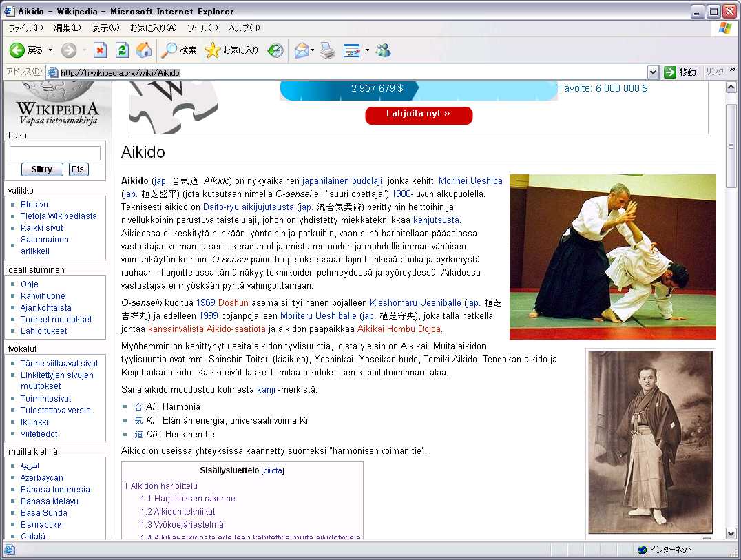
Task: Click the IE page icon in status bar
Action: pyautogui.click(x=10, y=550)
